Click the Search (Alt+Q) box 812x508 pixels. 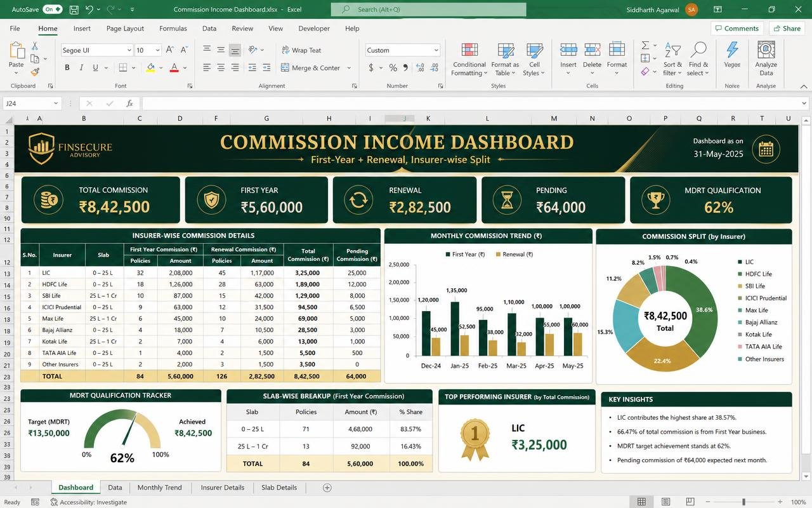[428, 10]
